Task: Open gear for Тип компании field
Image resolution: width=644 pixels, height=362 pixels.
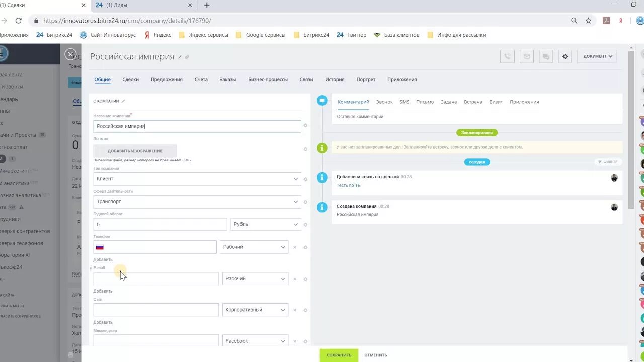Action: coord(305,179)
